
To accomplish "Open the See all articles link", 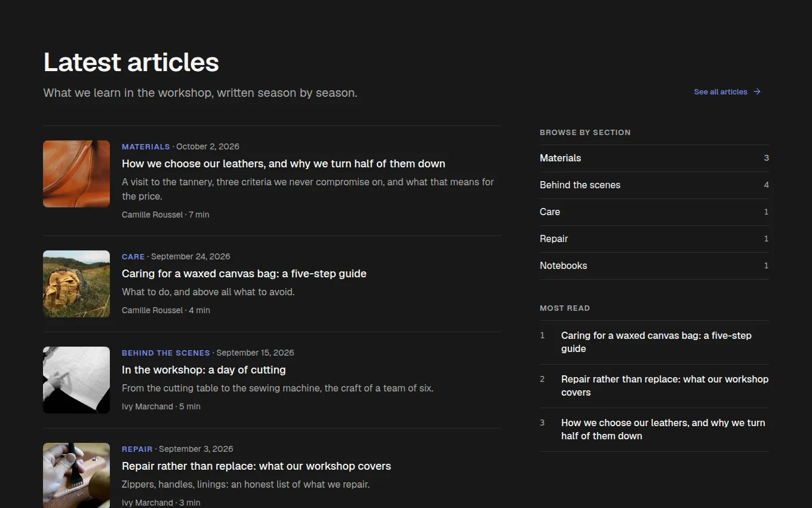I will [x=727, y=92].
